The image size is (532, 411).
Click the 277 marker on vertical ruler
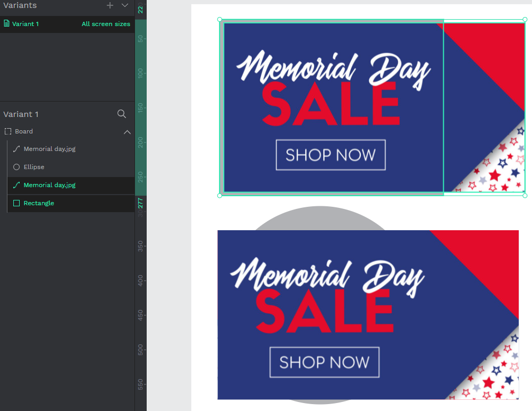[x=140, y=203]
